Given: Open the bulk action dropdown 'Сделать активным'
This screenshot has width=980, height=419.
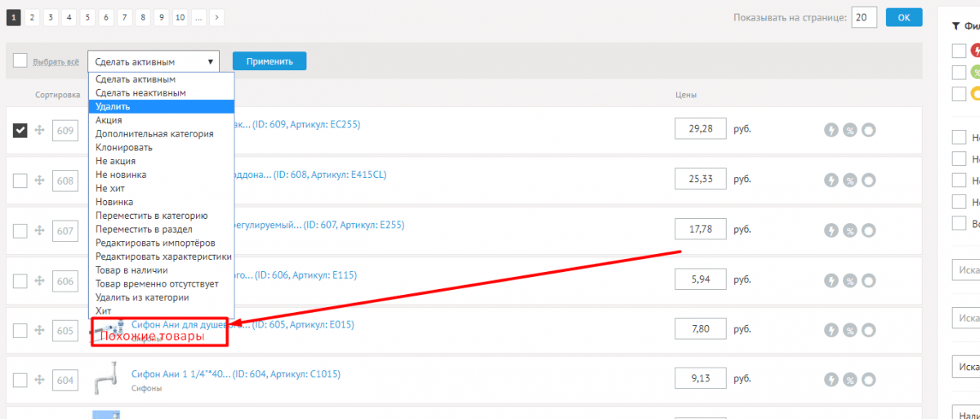Looking at the screenshot, I should (154, 61).
